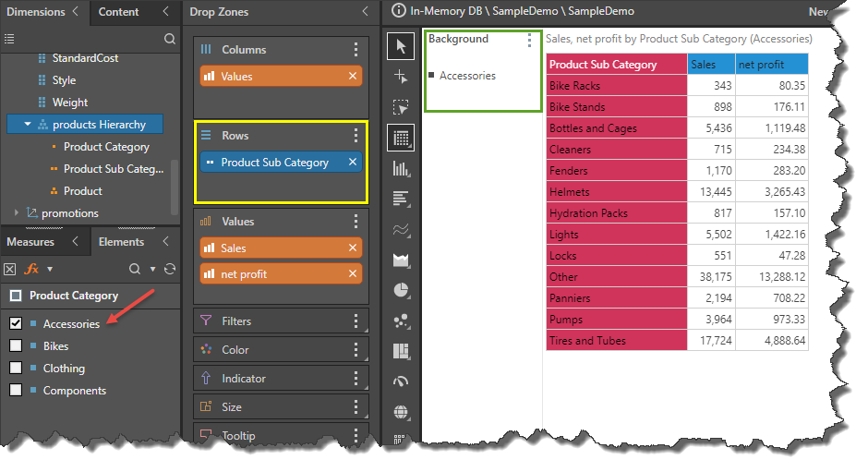Choose the grid table visualization icon
The image size is (868, 472).
(401, 138)
